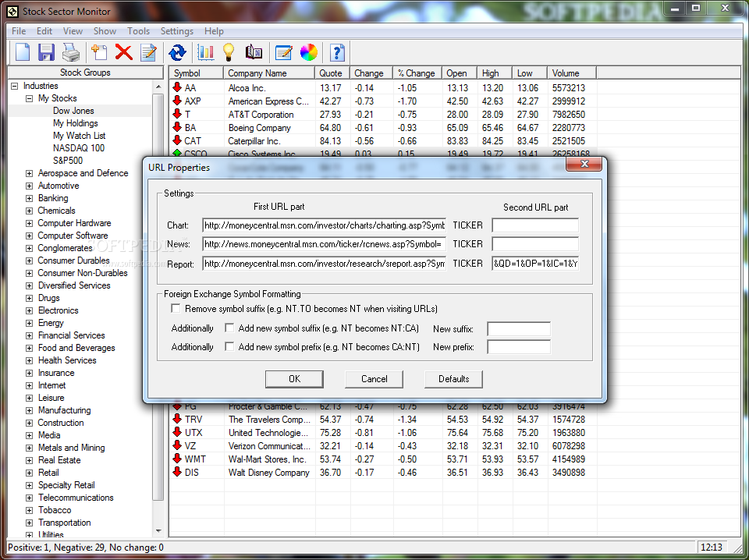Viewport: 749px width, 560px height.
Task: Expand the Aerospace and Defence group
Action: click(x=29, y=173)
